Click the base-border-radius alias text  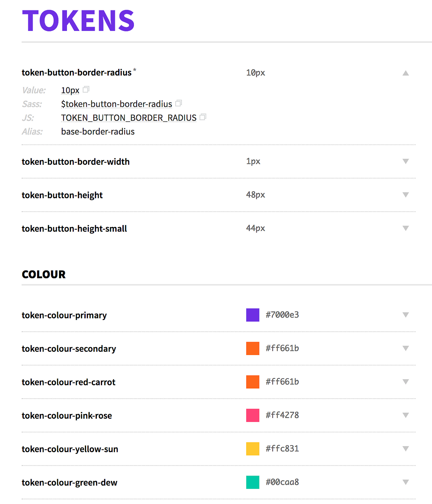tap(98, 132)
